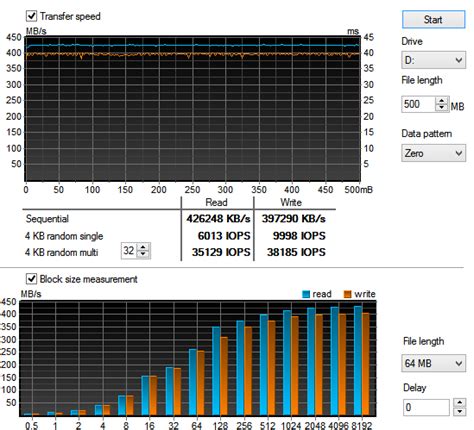
Task: Open the Drive dropdown showing D:
Action: click(x=433, y=60)
